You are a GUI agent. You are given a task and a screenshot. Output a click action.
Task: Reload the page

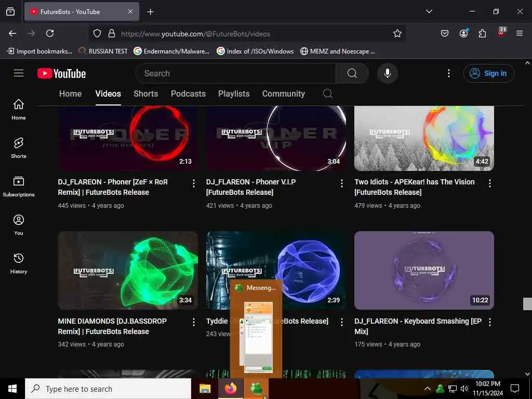tap(50, 33)
